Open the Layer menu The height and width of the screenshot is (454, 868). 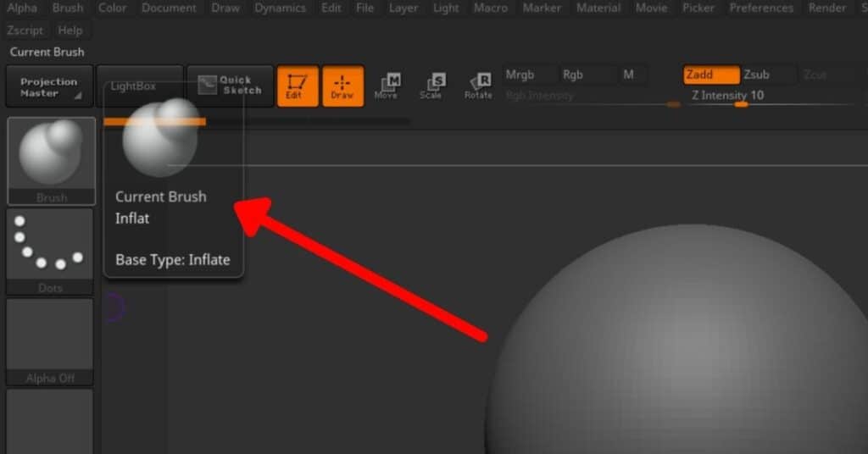click(403, 8)
